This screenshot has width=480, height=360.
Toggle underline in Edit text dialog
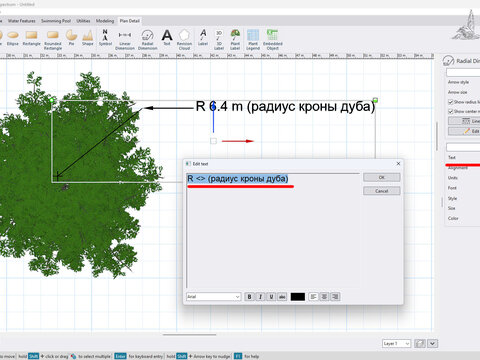(x=271, y=297)
